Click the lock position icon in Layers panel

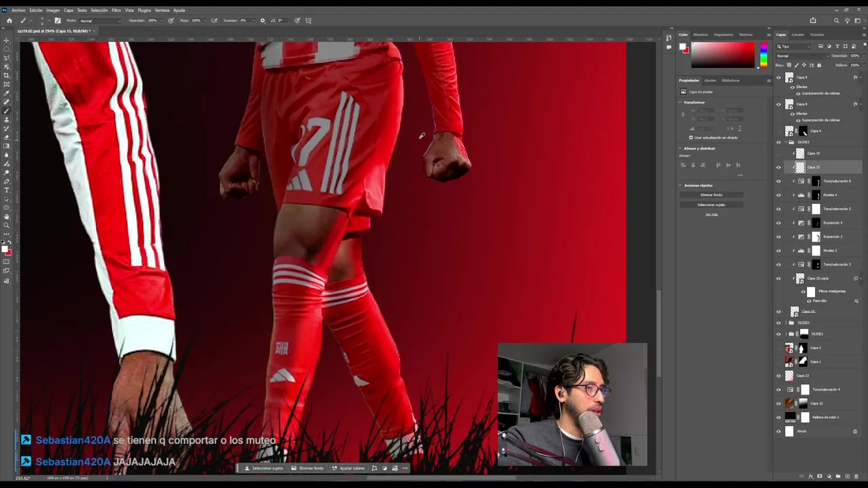(804, 65)
